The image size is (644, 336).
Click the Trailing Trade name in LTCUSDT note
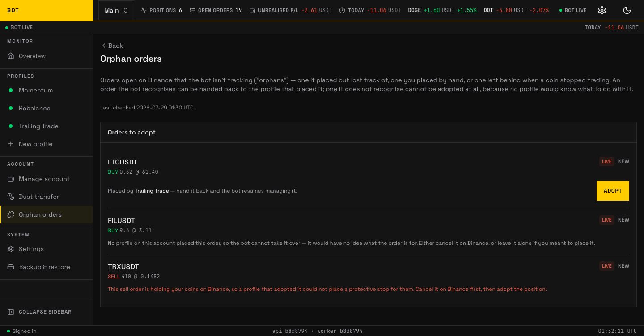pos(152,191)
